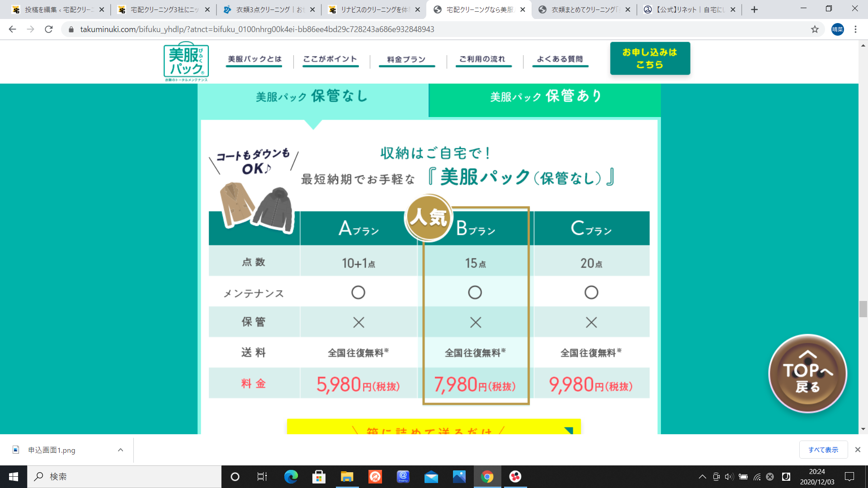Screen dimensions: 868x488
Task: Click the 7,980円 price cell
Action: 476,384
